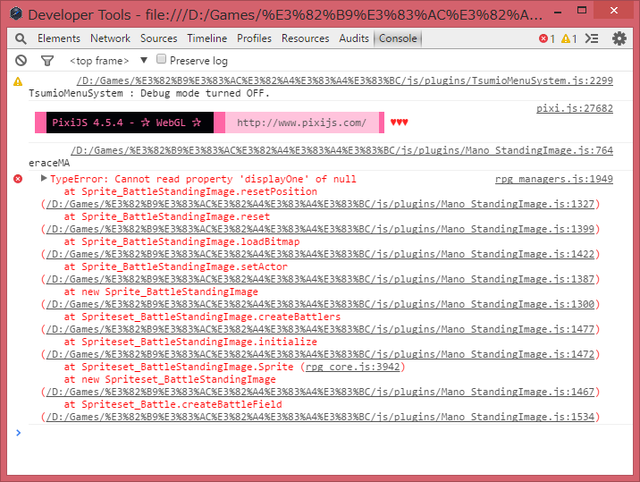The height and width of the screenshot is (482, 640).
Task: Open Mano_StandingImage.js:1477 stack trace link
Action: [x=320, y=329]
